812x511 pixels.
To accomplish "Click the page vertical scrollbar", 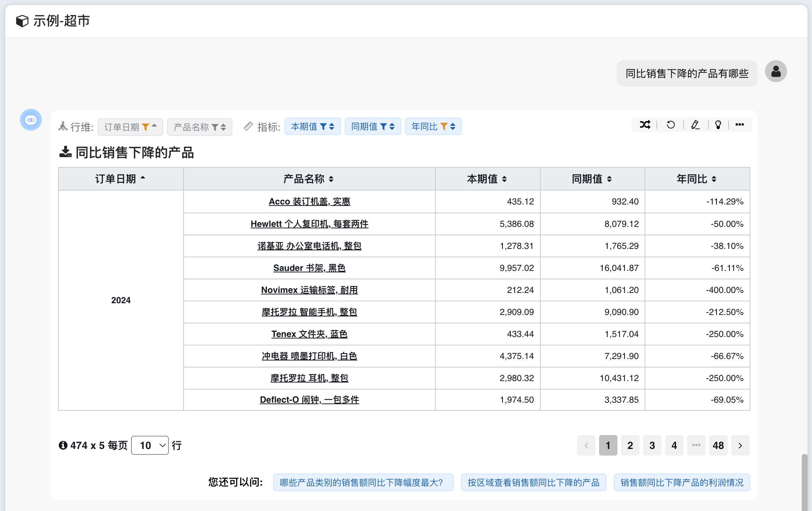I will (x=804, y=482).
